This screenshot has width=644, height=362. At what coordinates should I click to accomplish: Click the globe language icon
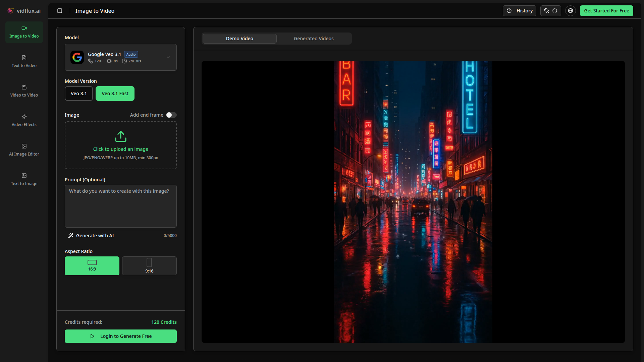(570, 11)
